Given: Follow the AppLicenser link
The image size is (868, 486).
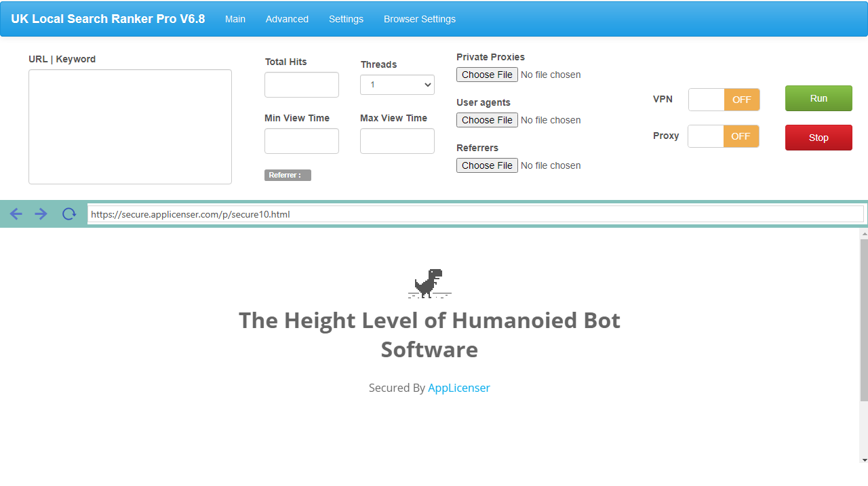Looking at the screenshot, I should 458,388.
